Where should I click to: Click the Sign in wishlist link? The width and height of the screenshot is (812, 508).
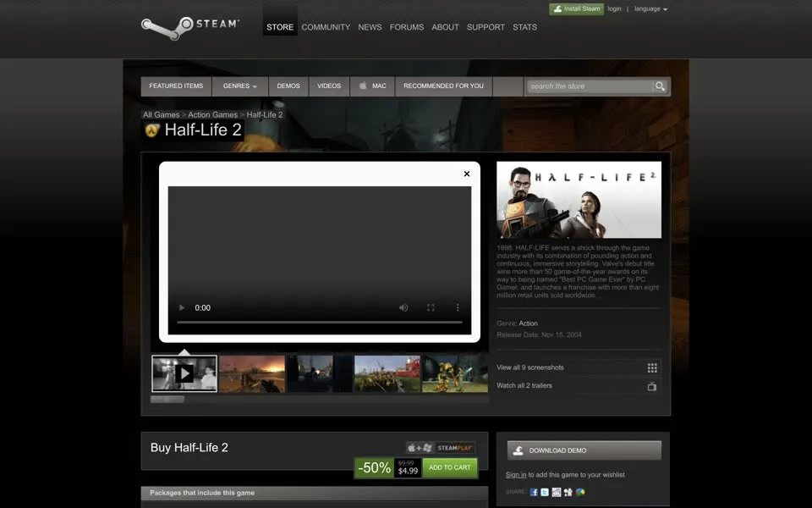pyautogui.click(x=516, y=475)
